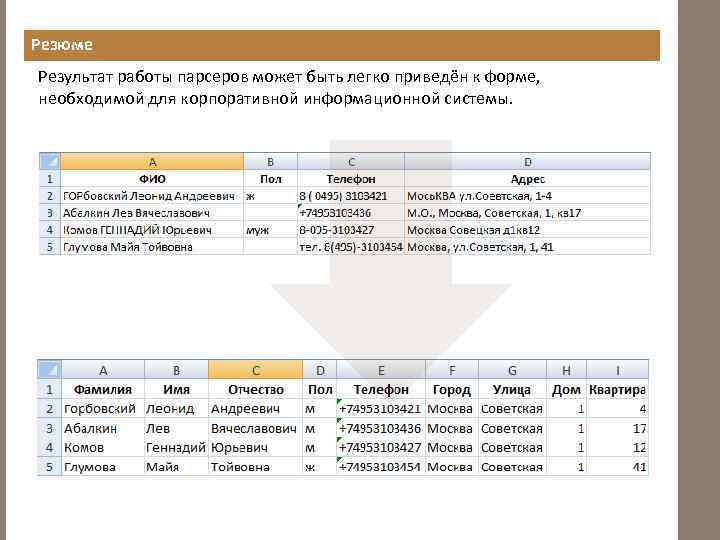Click first-name cell 'Геннадий'
720x540 pixels.
point(176,447)
